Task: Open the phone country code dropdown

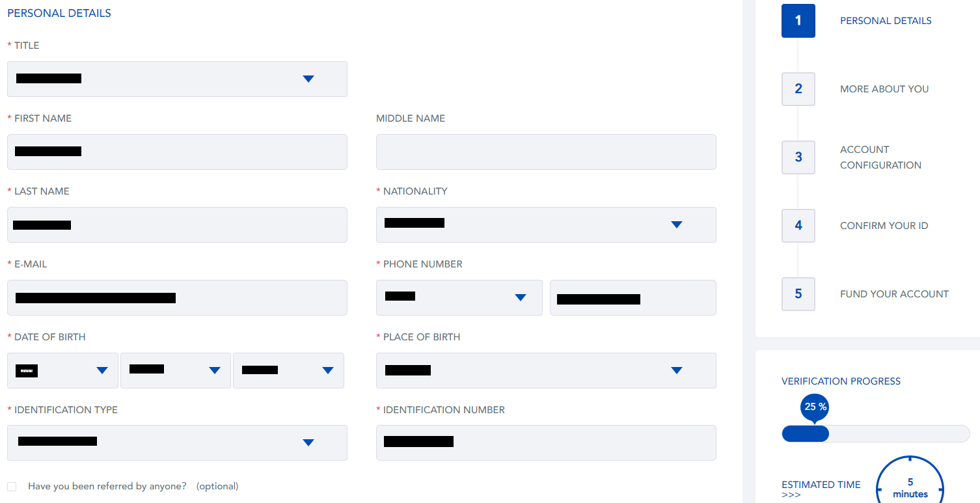Action: pyautogui.click(x=459, y=297)
